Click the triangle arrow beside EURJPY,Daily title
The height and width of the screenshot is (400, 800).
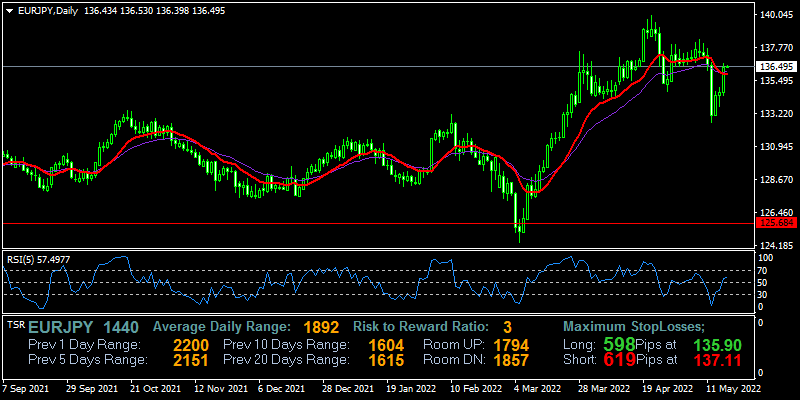tap(9, 11)
